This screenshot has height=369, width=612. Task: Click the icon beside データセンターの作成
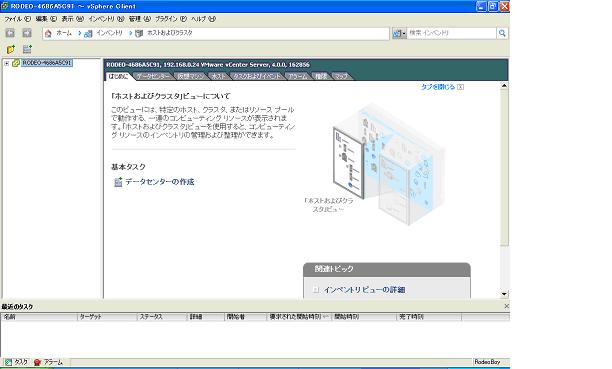pos(118,182)
